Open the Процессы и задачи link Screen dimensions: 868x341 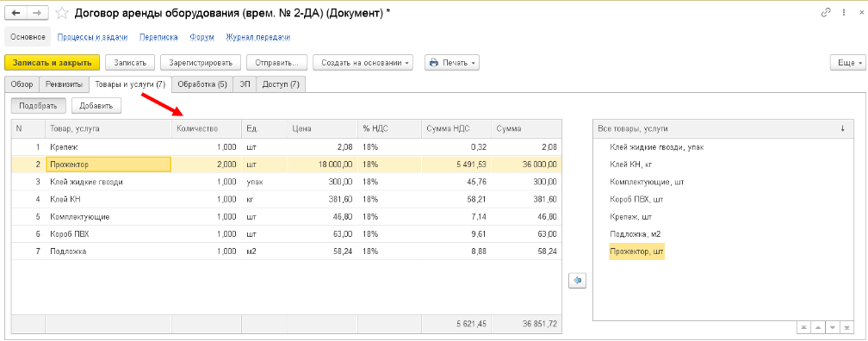[92, 37]
